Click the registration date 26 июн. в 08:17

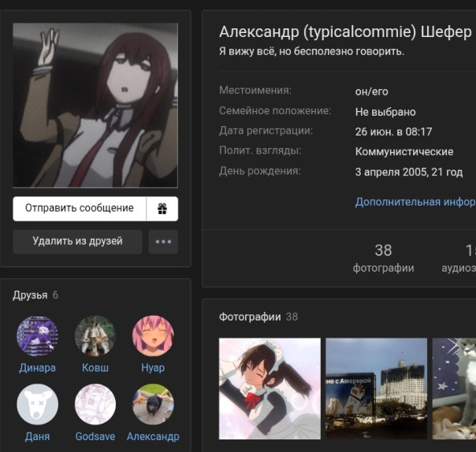[393, 132]
